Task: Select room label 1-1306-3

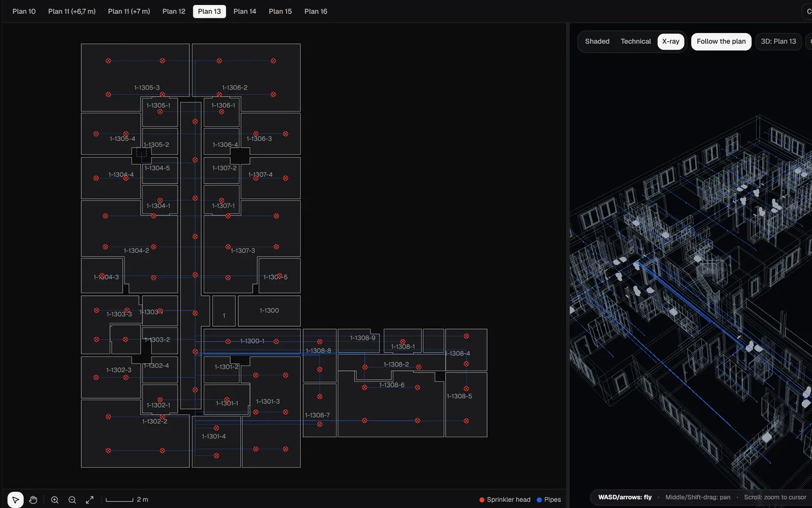Action: [x=259, y=138]
